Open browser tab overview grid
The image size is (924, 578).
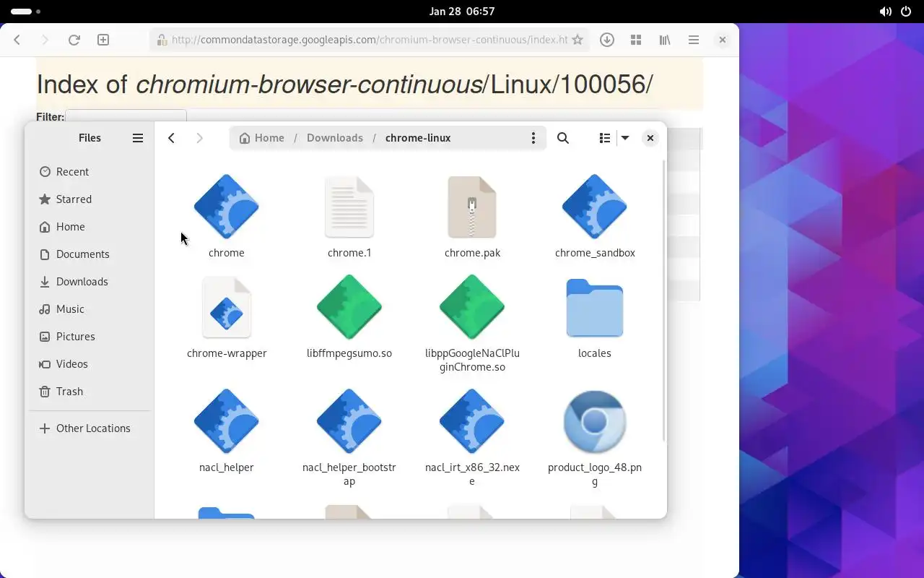tap(636, 40)
